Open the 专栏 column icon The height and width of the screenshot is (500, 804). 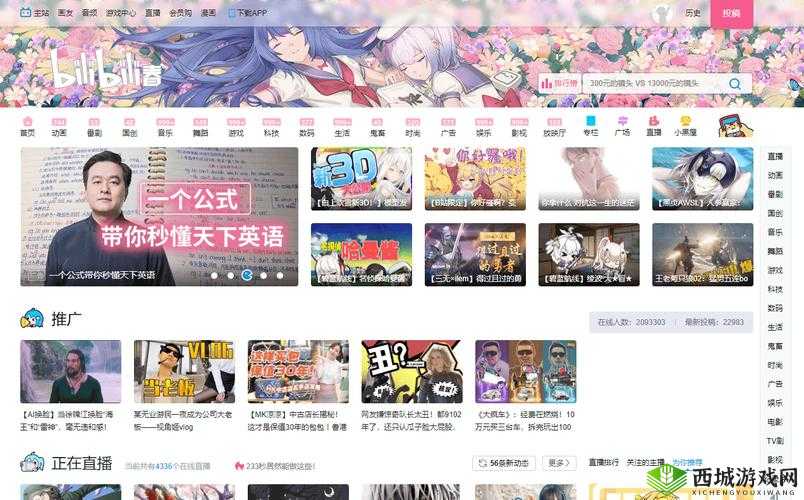[591, 126]
